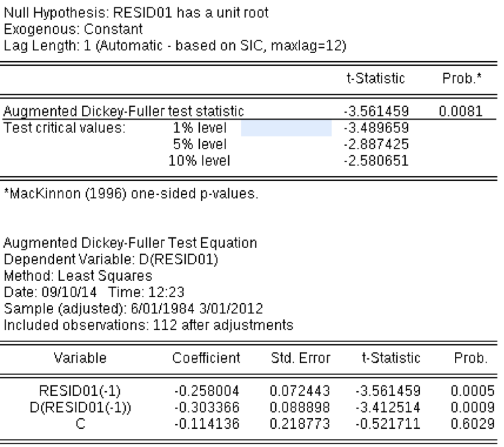This screenshot has height=447, width=504.
Task: Select the constant's Prob. value 0.6029
Action: (x=469, y=421)
